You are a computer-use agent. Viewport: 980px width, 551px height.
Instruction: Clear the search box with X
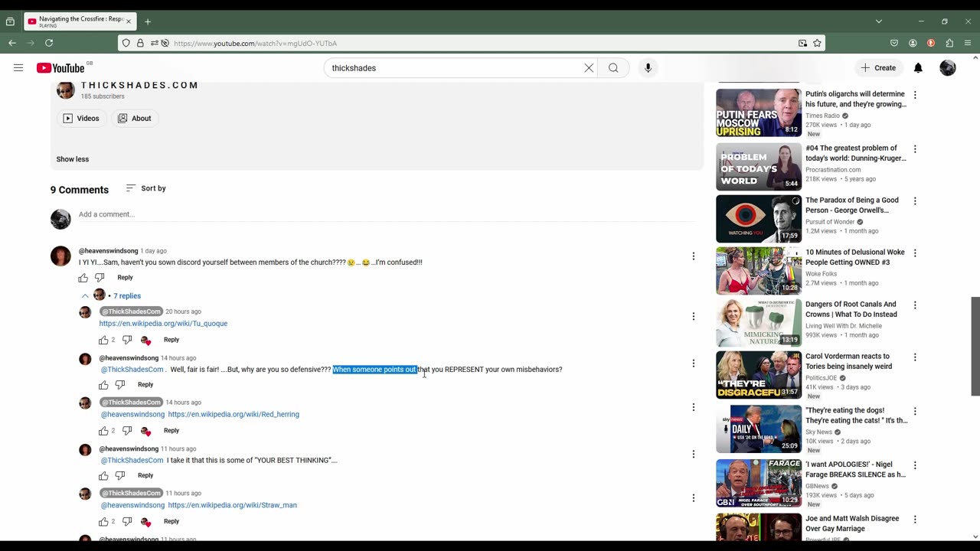click(x=589, y=68)
